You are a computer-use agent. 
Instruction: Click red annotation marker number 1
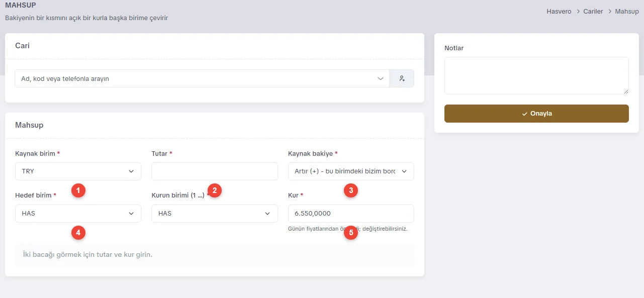click(78, 190)
